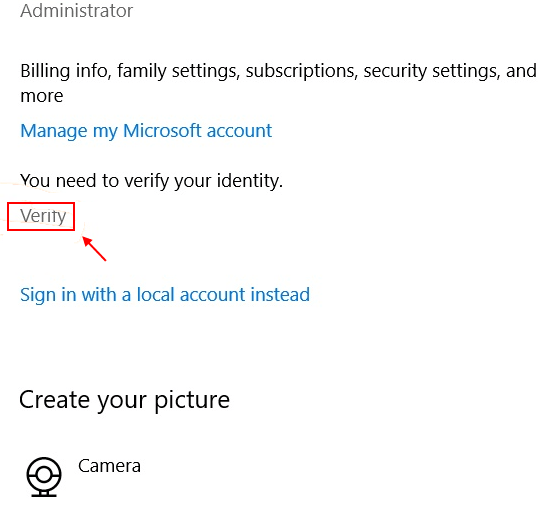This screenshot has height=521, width=557.
Task: Select the Camera label text
Action: click(109, 466)
